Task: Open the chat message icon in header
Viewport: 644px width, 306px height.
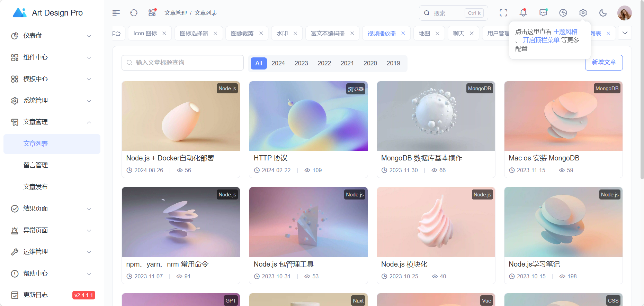Action: pos(543,13)
